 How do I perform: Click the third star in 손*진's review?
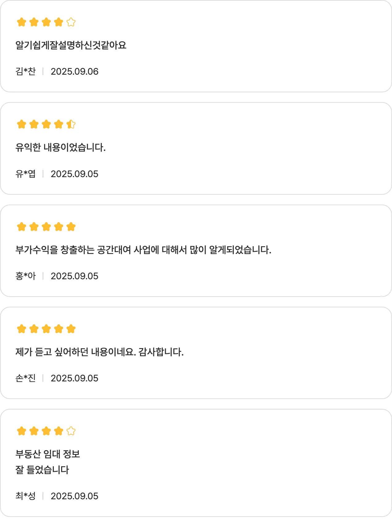pos(46,329)
